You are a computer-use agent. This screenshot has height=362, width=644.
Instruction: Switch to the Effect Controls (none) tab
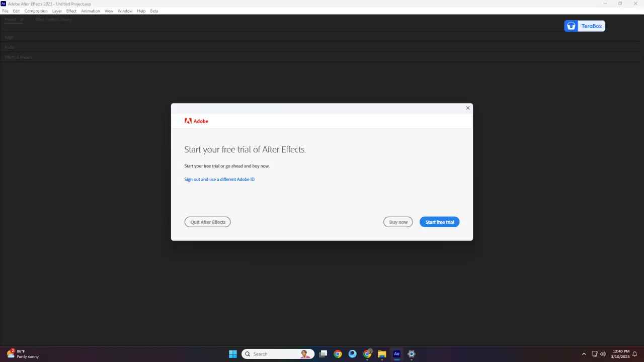[x=53, y=20]
